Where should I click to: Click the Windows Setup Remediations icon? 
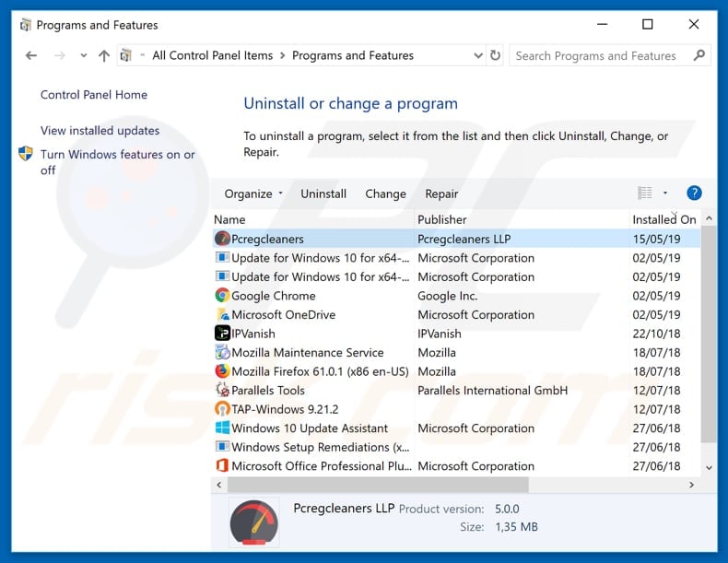point(222,447)
